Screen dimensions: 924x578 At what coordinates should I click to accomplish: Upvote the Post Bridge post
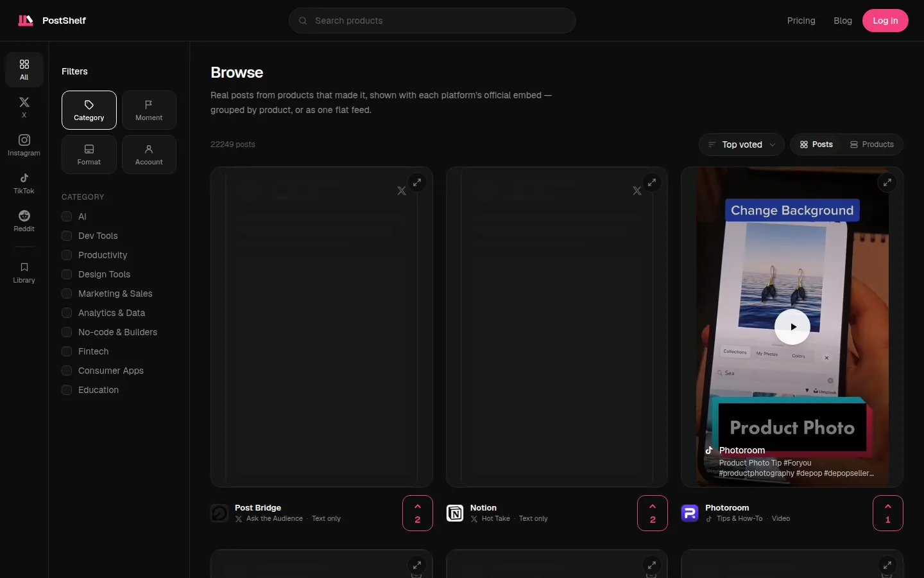point(418,513)
